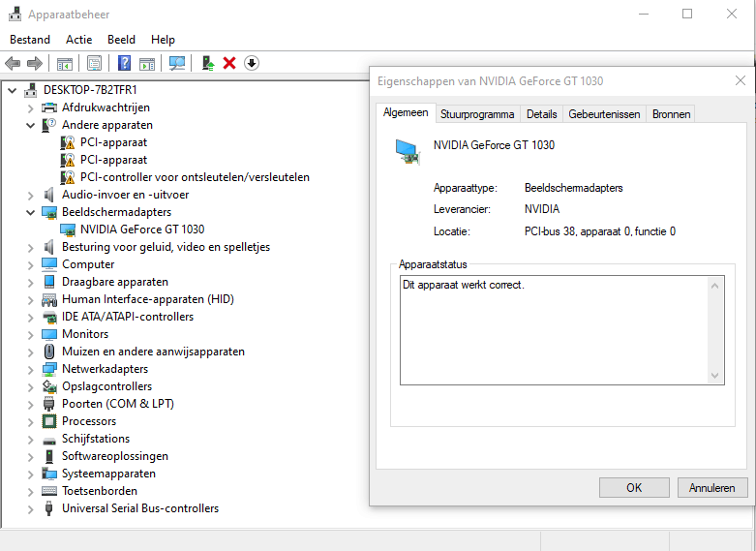Switch to the Stuurprogramma tab

pyautogui.click(x=477, y=114)
